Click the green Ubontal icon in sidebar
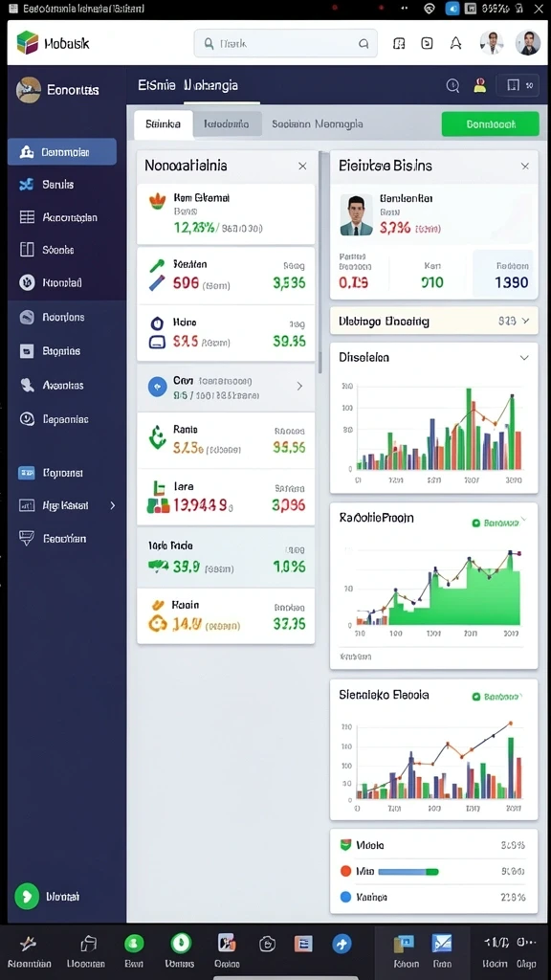Image resolution: width=551 pixels, height=980 pixels. [27, 896]
